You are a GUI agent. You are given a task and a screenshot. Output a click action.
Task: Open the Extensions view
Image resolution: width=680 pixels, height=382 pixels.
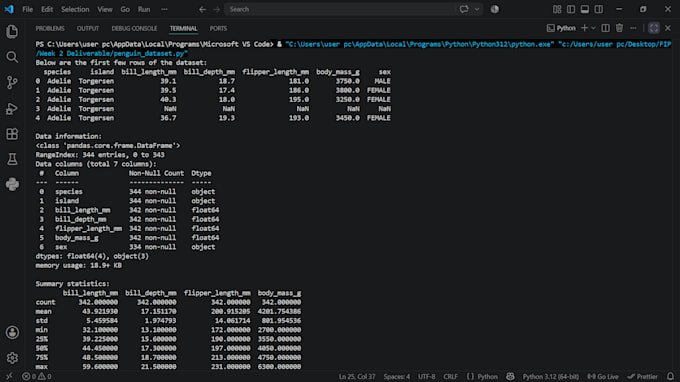[x=12, y=134]
